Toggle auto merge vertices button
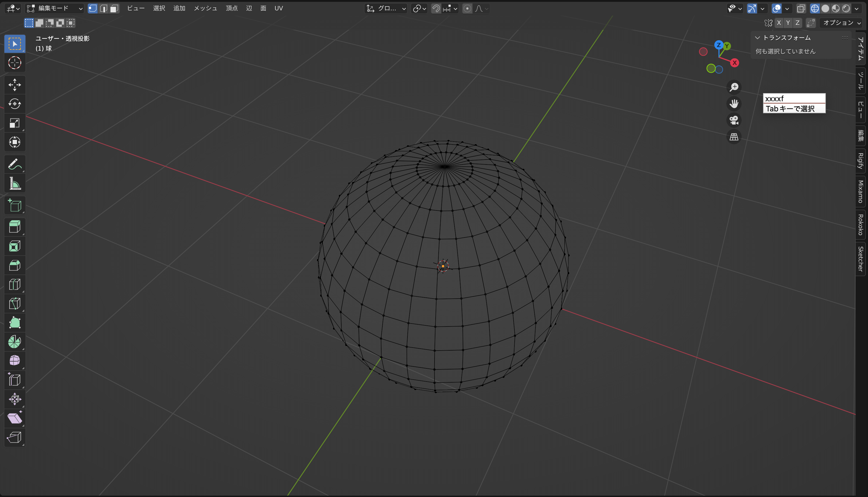868x497 pixels. [x=811, y=23]
